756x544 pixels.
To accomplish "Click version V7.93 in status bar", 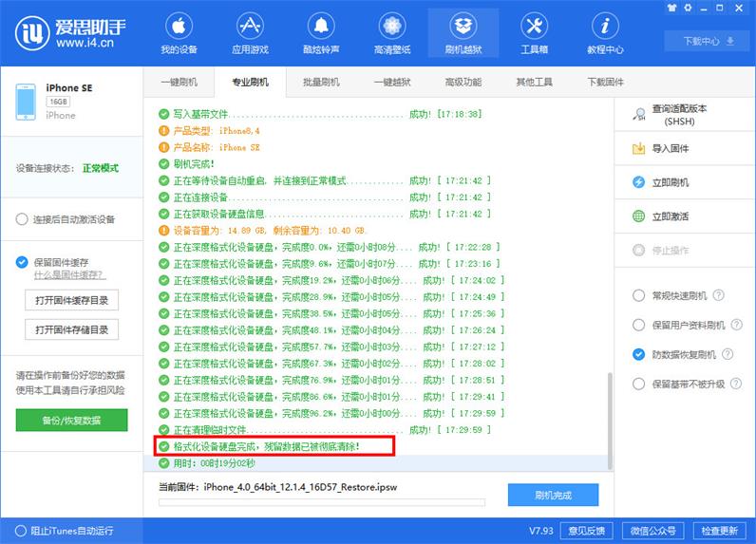I will pos(541,531).
